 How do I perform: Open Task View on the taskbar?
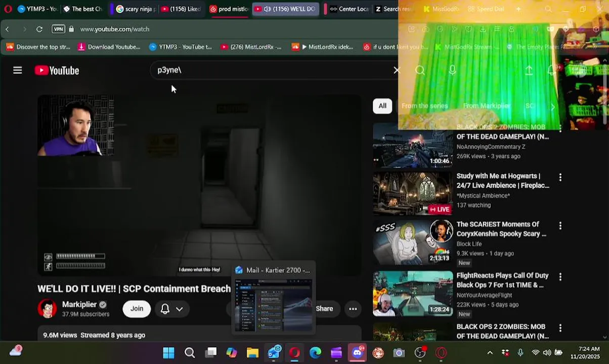tap(211, 353)
